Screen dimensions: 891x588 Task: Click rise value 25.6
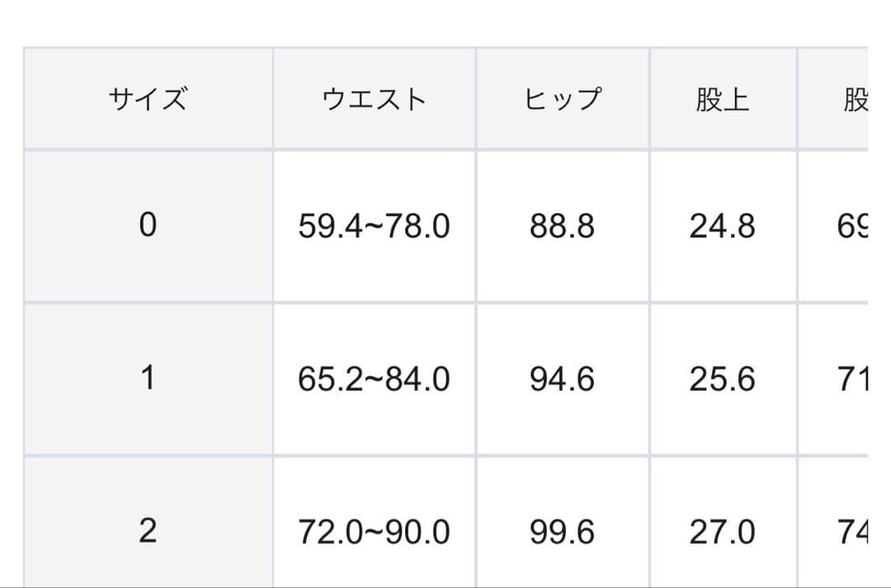click(x=722, y=379)
